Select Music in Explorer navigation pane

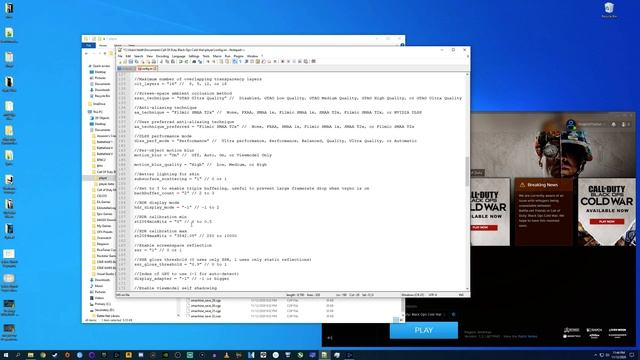[98, 286]
